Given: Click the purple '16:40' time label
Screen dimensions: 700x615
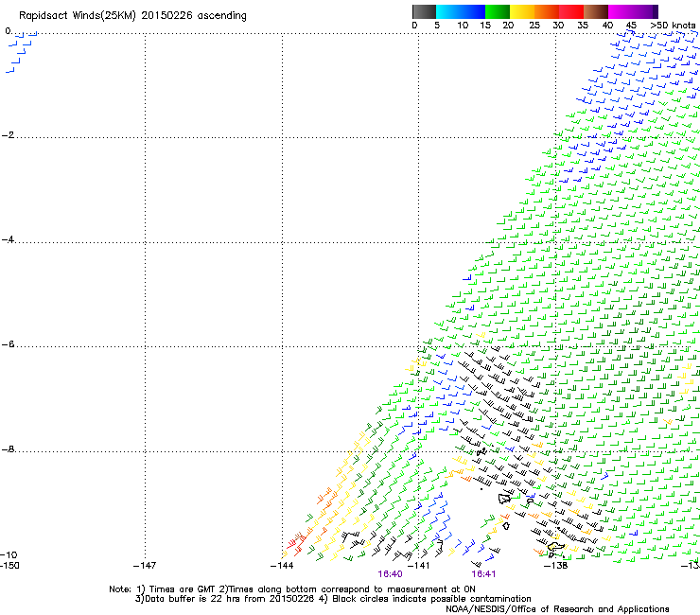Looking at the screenshot, I should [x=390, y=574].
